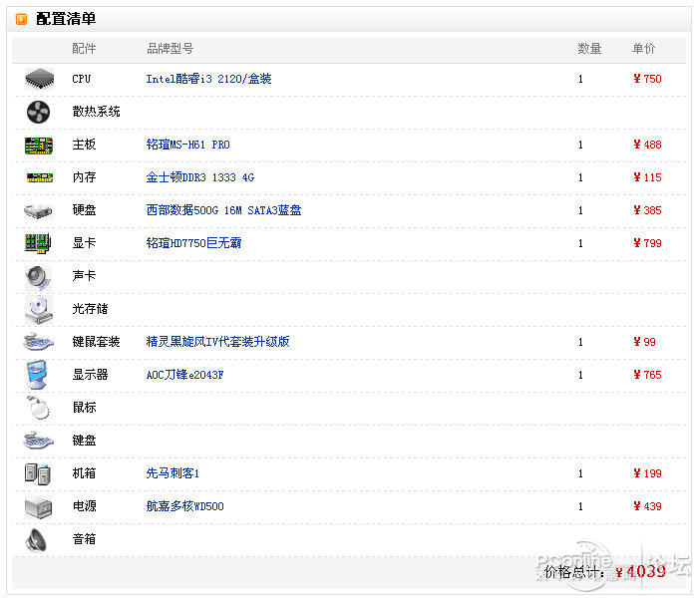Click the 机箱 row label
Screen dimensions: 700x601
click(84, 473)
